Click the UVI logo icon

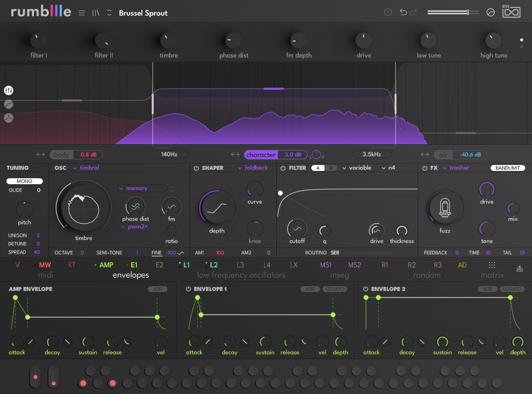click(511, 11)
